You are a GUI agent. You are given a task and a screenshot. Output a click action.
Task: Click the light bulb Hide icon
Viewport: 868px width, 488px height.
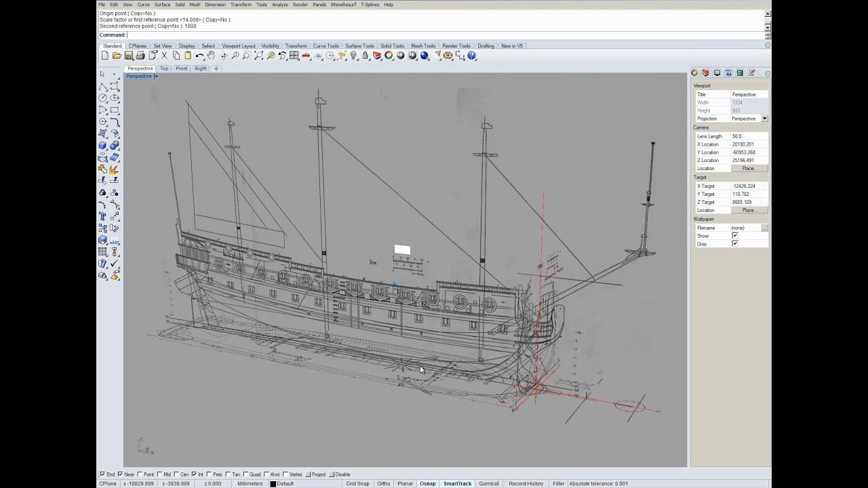pos(353,56)
